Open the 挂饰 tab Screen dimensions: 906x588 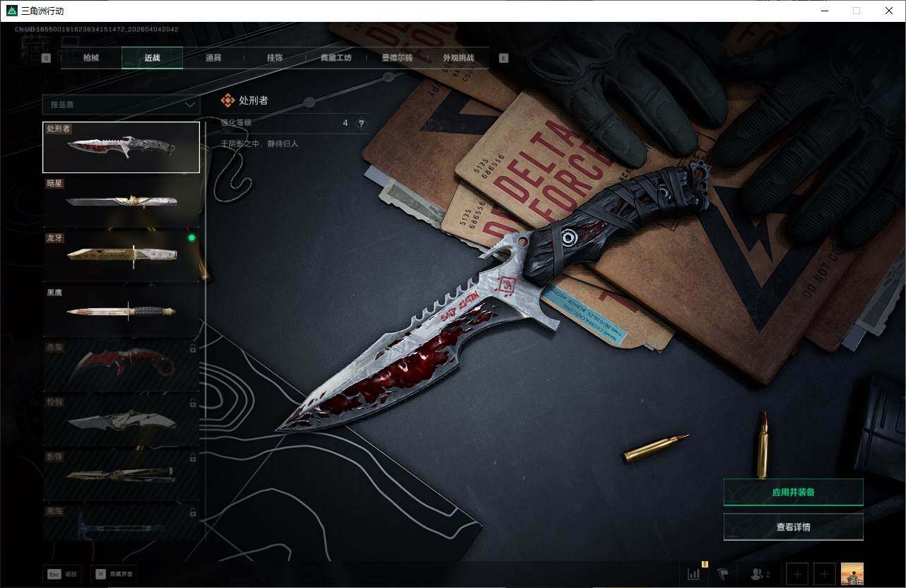click(274, 58)
